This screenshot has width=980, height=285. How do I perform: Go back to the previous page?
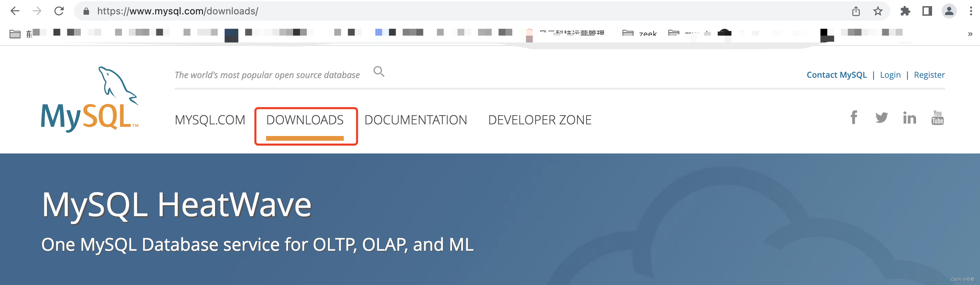point(15,11)
